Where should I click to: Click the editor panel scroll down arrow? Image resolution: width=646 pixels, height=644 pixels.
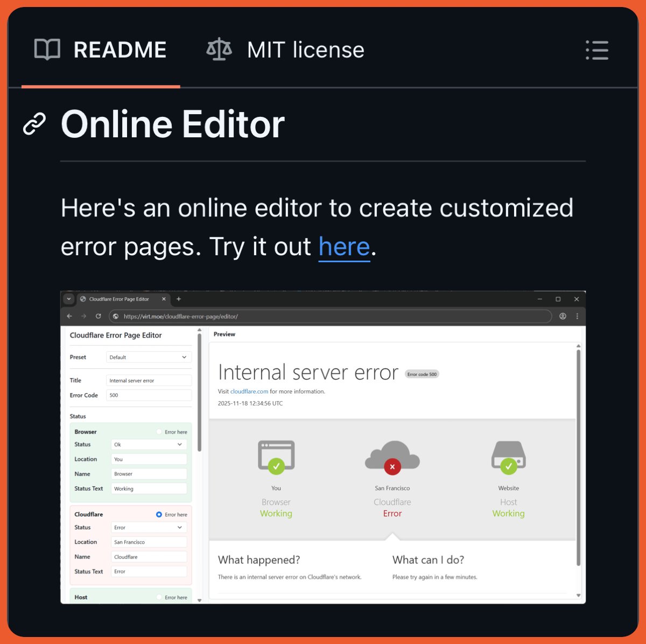pyautogui.click(x=200, y=600)
